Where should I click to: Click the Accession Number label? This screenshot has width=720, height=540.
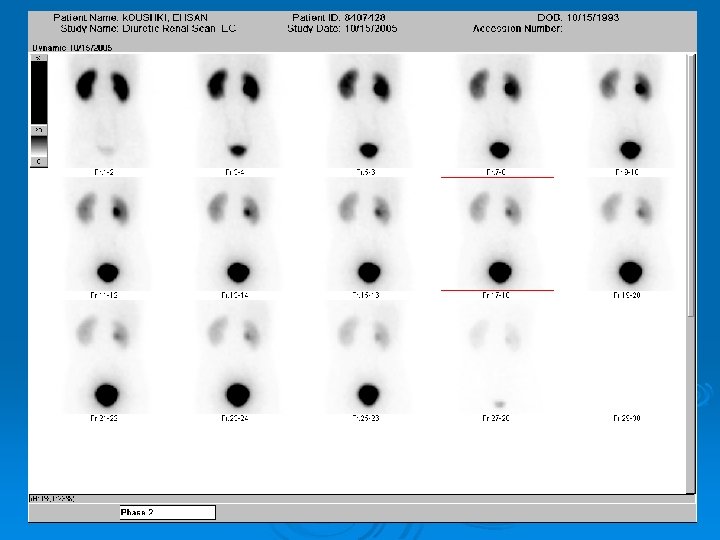click(518, 28)
